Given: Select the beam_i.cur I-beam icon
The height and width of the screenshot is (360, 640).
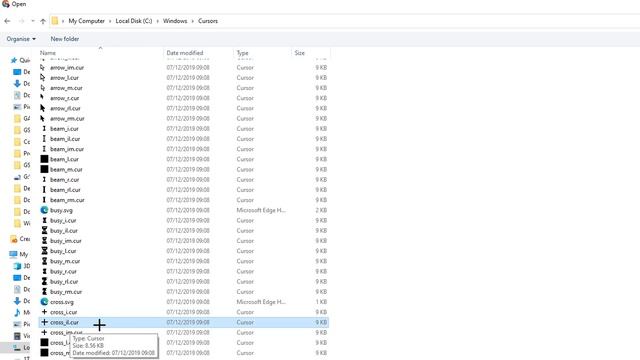Looking at the screenshot, I should coord(44,129).
